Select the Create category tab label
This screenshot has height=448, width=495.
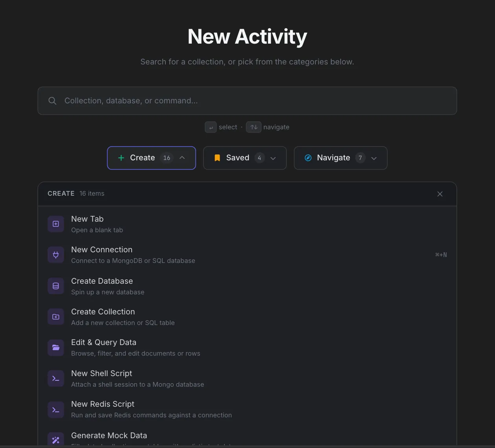tap(142, 158)
